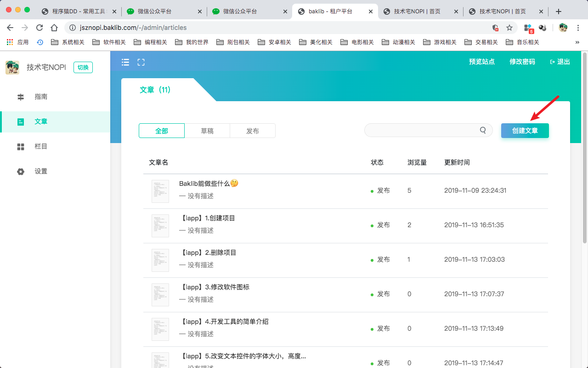Open the 预览站点 link
Viewport: 588px width, 368px height.
(482, 62)
